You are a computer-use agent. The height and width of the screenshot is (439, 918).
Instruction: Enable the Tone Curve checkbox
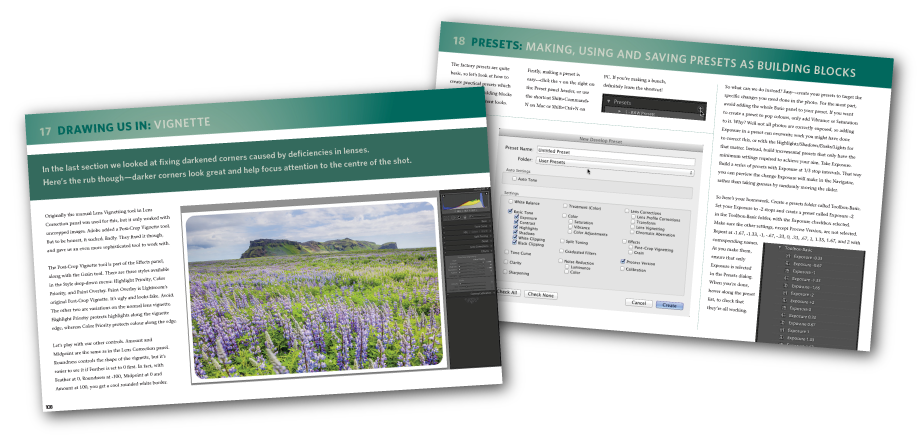click(507, 252)
